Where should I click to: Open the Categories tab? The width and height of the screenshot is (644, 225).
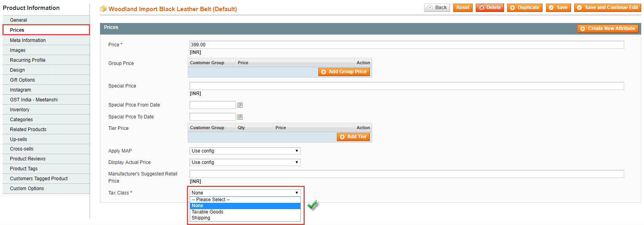click(x=46, y=120)
